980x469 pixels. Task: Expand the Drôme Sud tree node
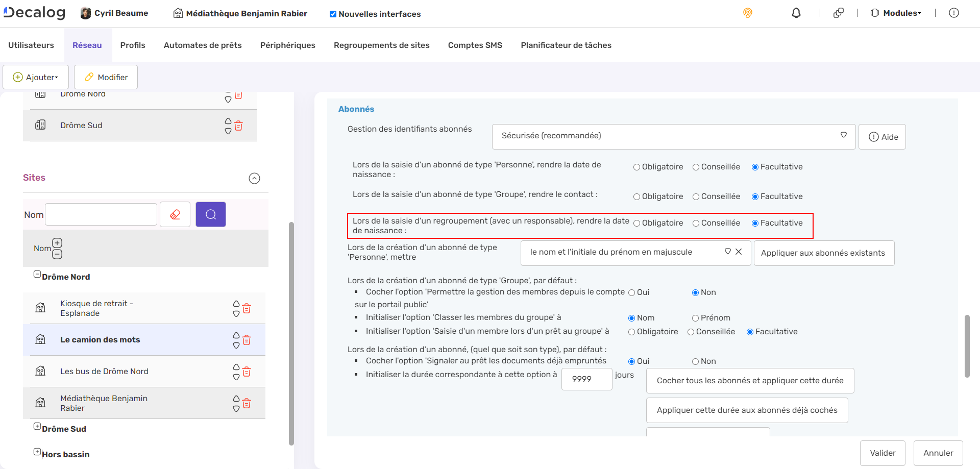37,427
